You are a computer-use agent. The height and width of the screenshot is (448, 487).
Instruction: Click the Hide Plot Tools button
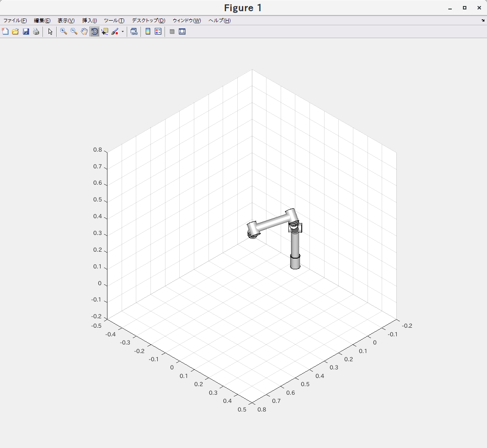coord(172,32)
